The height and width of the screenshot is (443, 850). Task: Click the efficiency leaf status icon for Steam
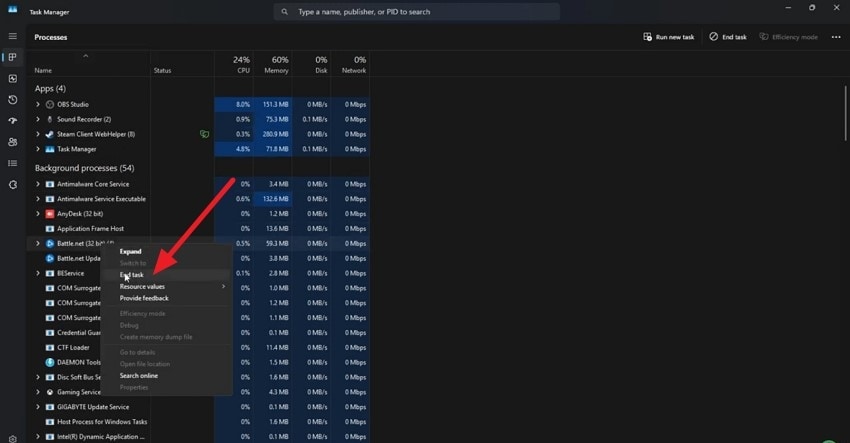coord(204,134)
